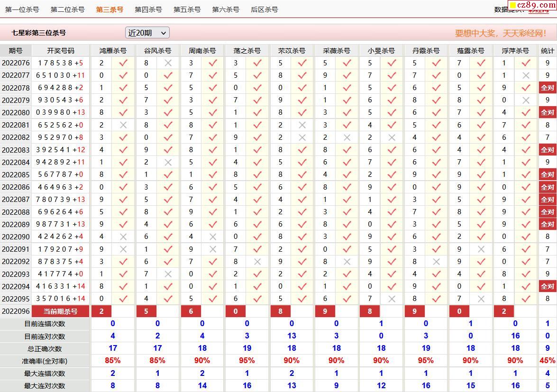Screen dimensions: 557x392
Task: Go to the 第五杀号 tab
Action: pos(187,9)
